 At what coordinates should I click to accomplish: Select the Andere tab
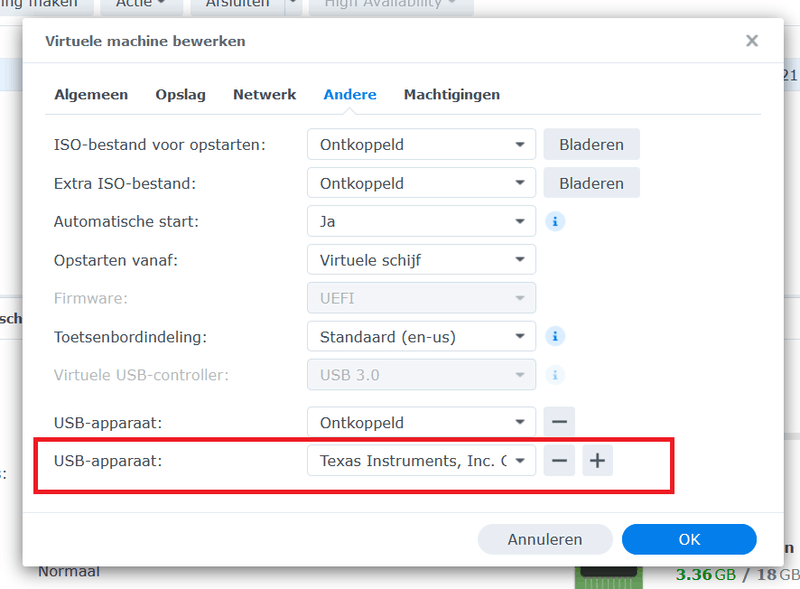[350, 94]
